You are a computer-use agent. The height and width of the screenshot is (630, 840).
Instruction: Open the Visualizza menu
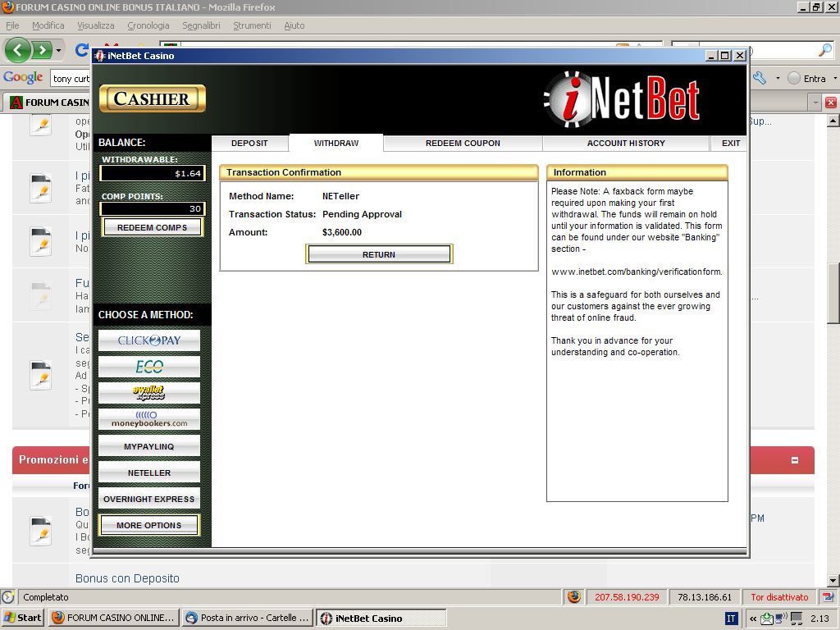[x=95, y=25]
